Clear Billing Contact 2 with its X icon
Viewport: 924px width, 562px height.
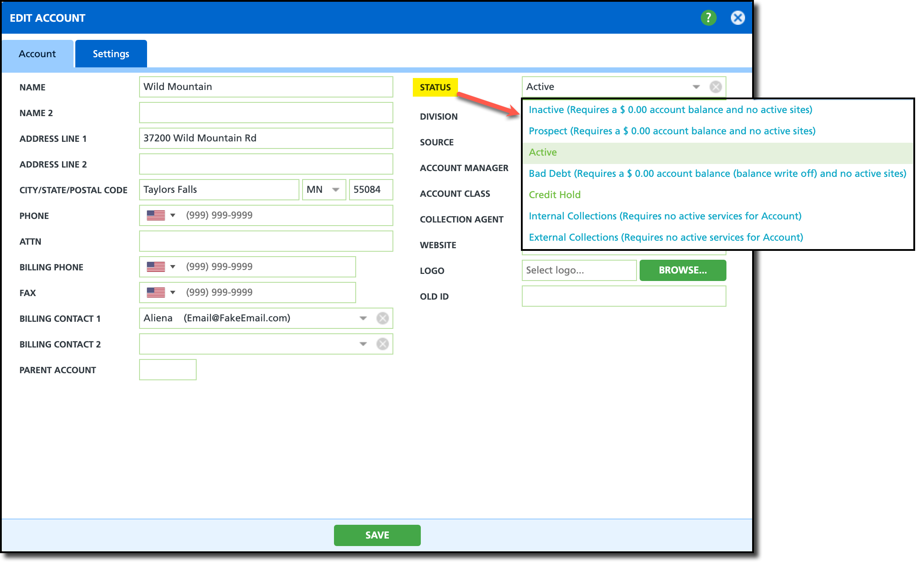click(x=382, y=344)
